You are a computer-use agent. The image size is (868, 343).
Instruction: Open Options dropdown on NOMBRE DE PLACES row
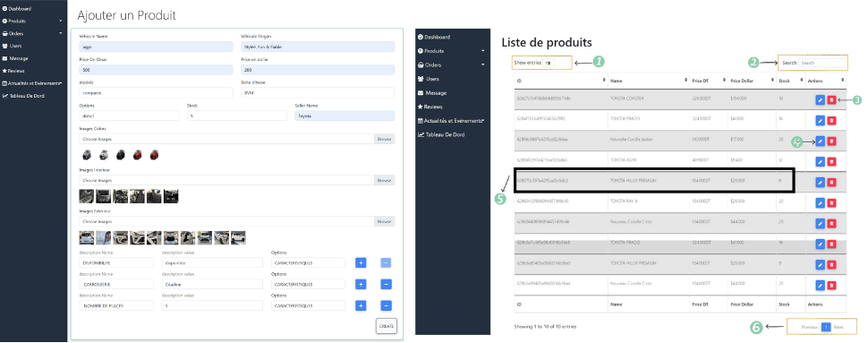click(309, 305)
